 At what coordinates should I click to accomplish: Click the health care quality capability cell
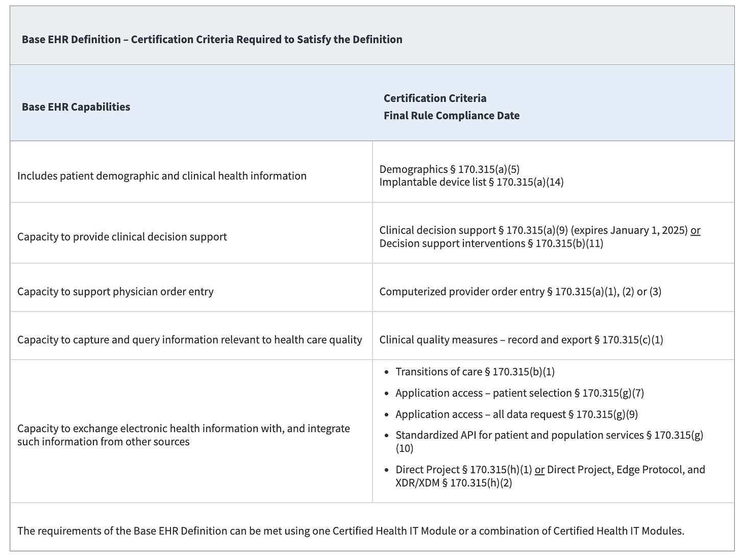pyautogui.click(x=189, y=339)
